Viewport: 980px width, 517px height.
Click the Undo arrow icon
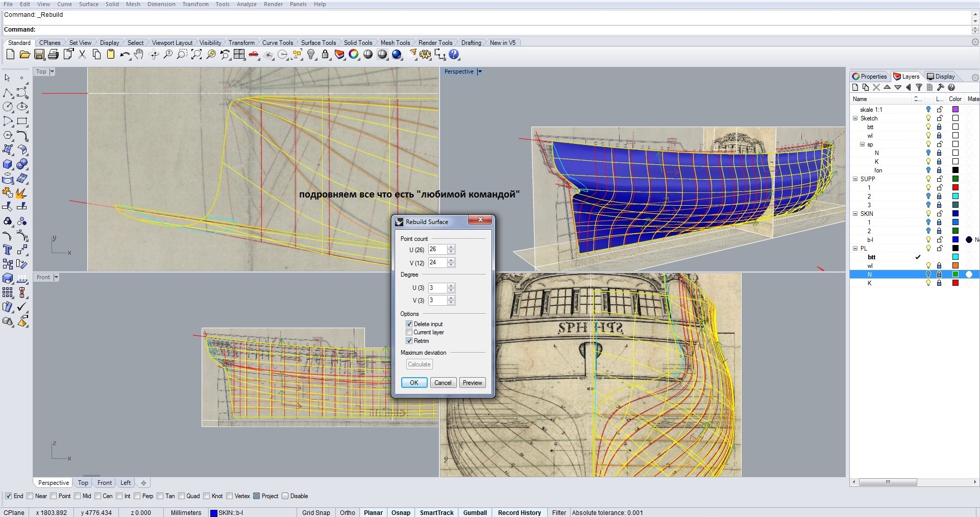pos(124,55)
